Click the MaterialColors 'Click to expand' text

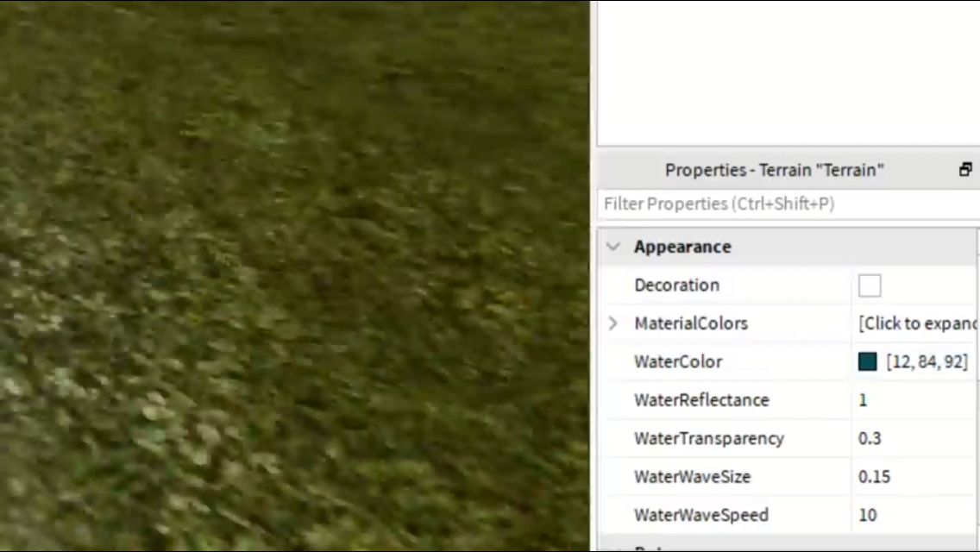tap(917, 323)
